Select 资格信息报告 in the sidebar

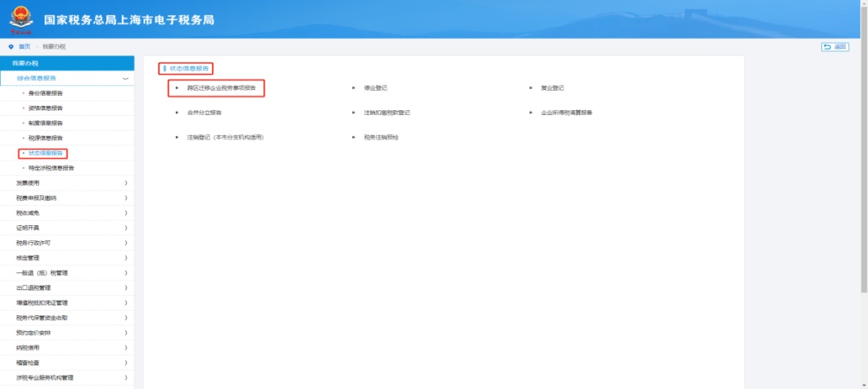point(45,108)
